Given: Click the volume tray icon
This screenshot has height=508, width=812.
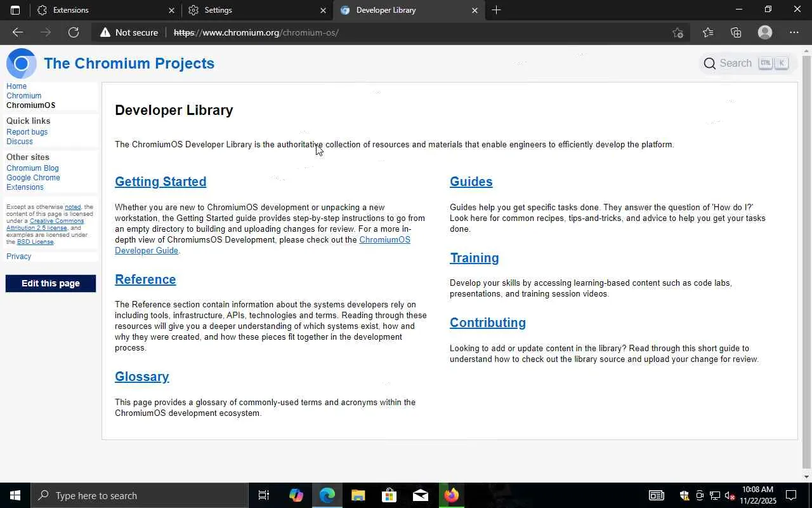Looking at the screenshot, I should pyautogui.click(x=730, y=495).
